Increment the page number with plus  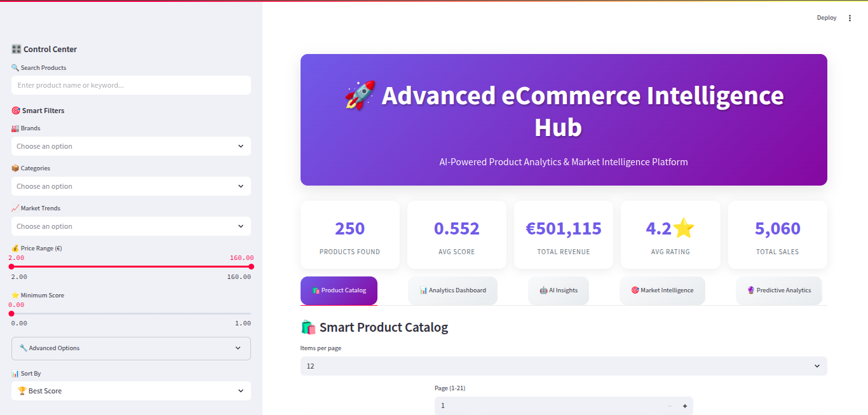coord(684,406)
